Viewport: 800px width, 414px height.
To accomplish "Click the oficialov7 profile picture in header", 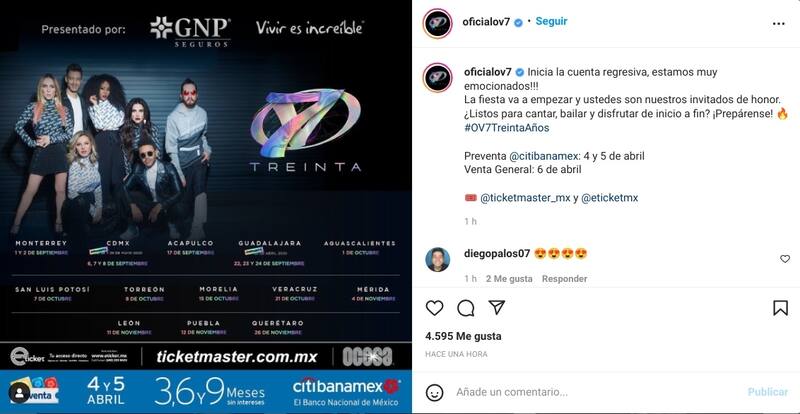I will [438, 23].
